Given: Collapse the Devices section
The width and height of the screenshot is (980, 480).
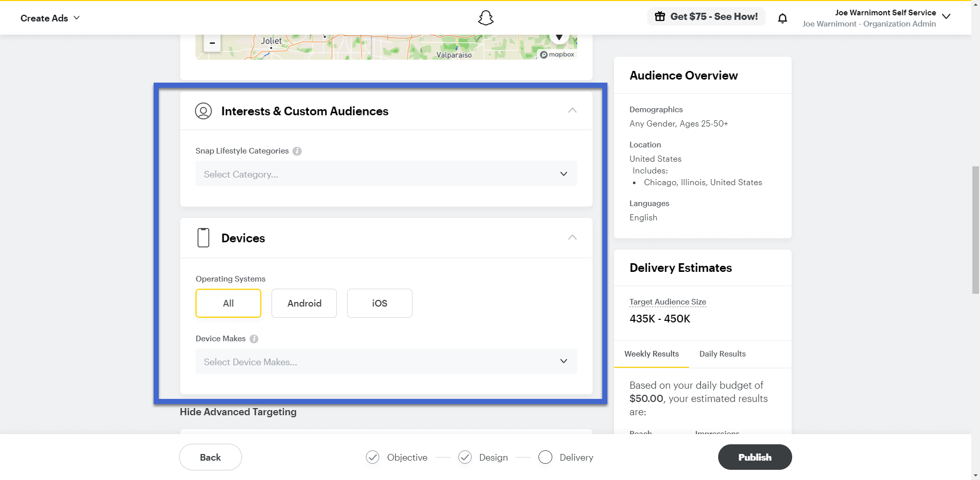Looking at the screenshot, I should [x=572, y=237].
